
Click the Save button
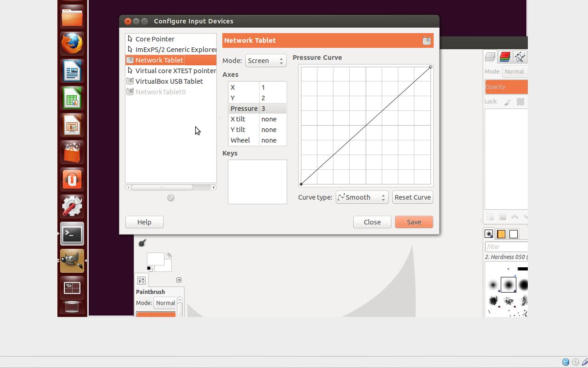pyautogui.click(x=414, y=222)
